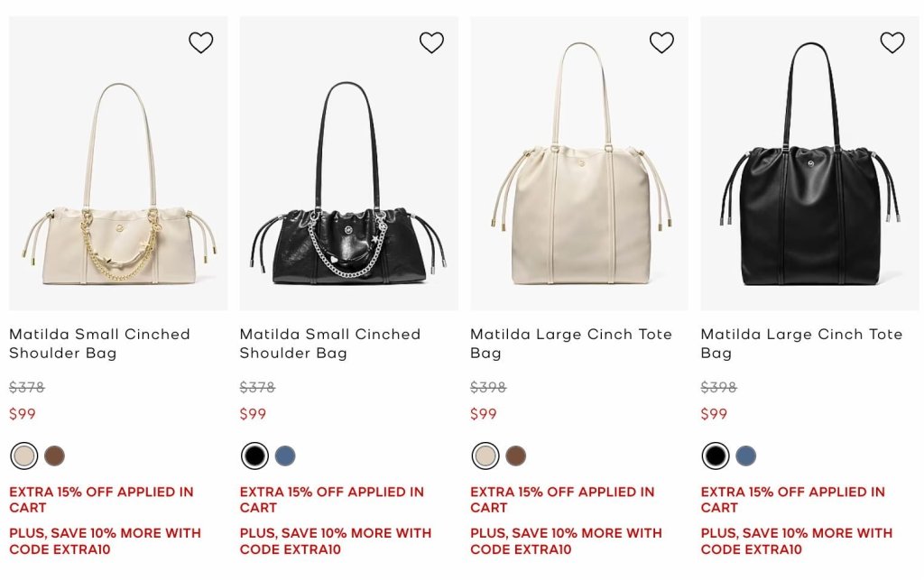Select cream swatch under first shoulder bag
Screen dimensions: 924x580
pos(24,456)
